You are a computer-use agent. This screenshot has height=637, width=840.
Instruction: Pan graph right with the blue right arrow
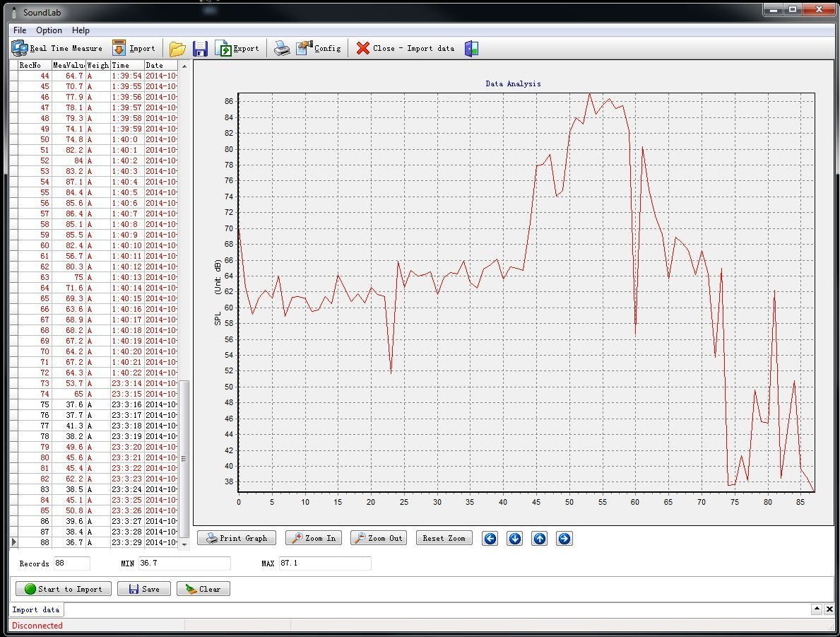(564, 539)
